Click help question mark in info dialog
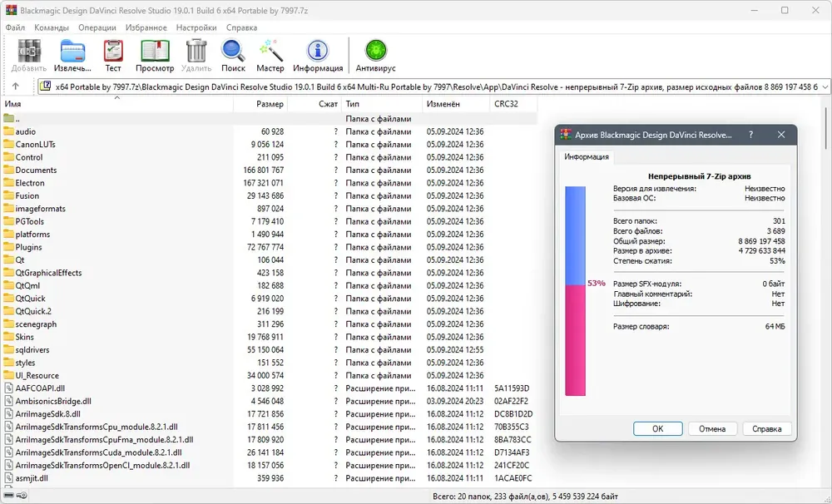832x504 pixels. 750,135
